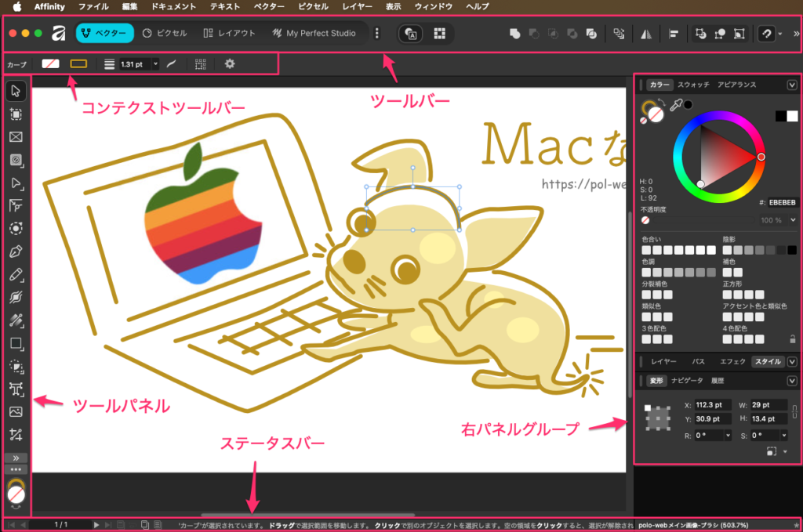Expand the rotation R value dropdown

(729, 435)
